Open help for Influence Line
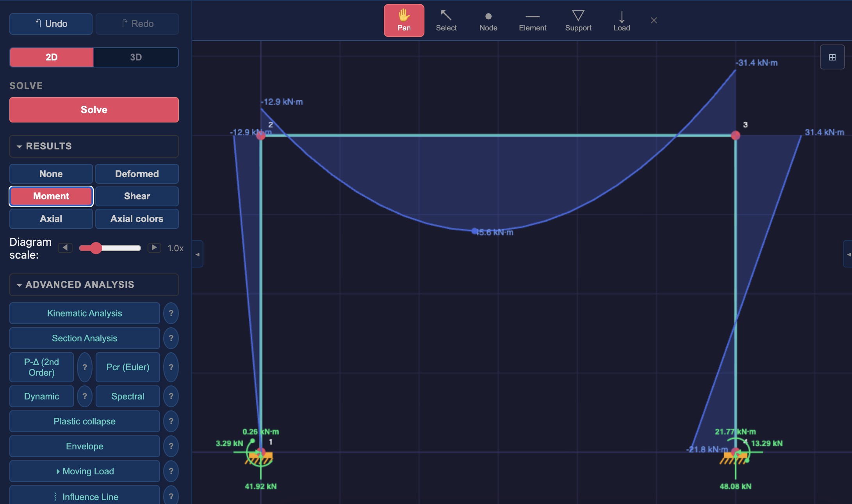 tap(171, 496)
